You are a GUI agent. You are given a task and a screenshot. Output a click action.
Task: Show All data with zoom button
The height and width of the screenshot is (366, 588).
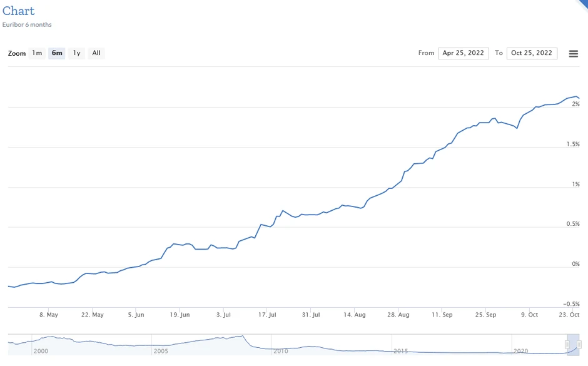pos(96,53)
